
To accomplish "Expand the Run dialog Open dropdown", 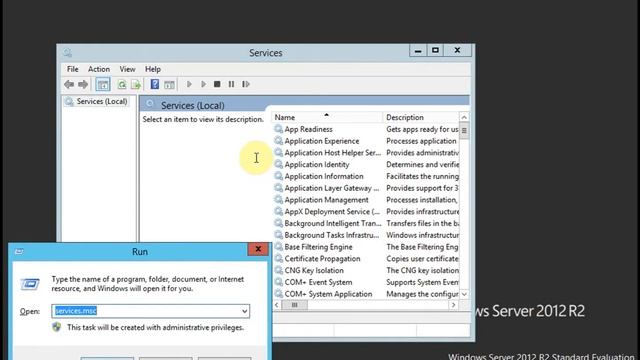I will pyautogui.click(x=244, y=311).
